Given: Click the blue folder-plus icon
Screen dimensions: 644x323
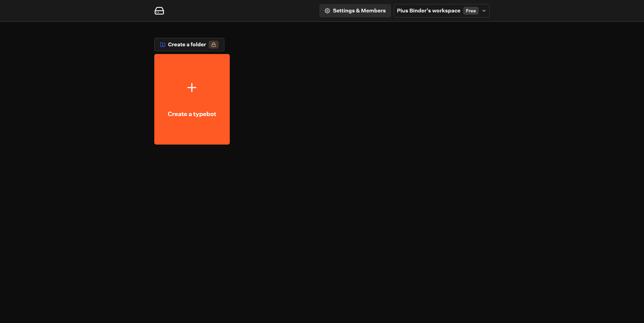Looking at the screenshot, I should pyautogui.click(x=163, y=45).
